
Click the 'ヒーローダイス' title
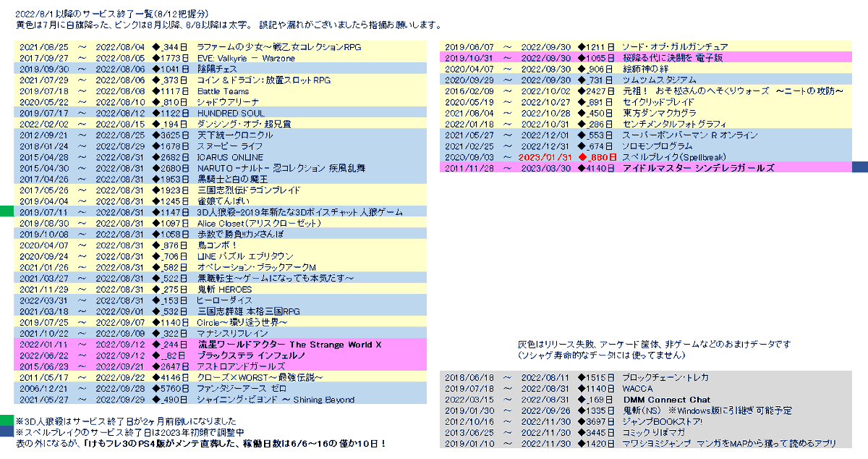[225, 300]
